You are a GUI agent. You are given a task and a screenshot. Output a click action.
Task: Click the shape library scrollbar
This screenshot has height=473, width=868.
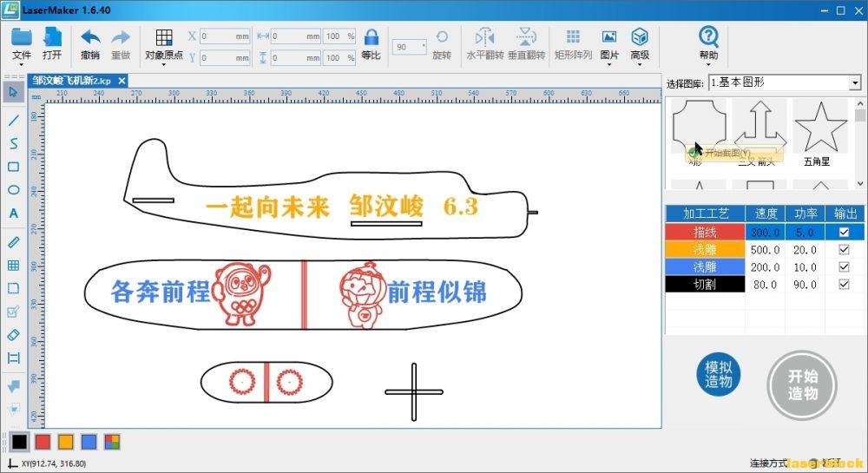click(859, 143)
